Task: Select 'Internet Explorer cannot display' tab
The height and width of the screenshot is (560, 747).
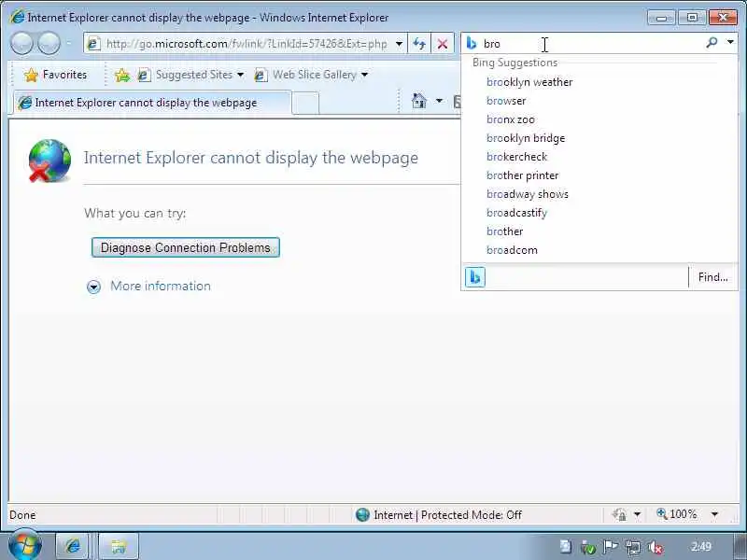Action: [x=152, y=103]
